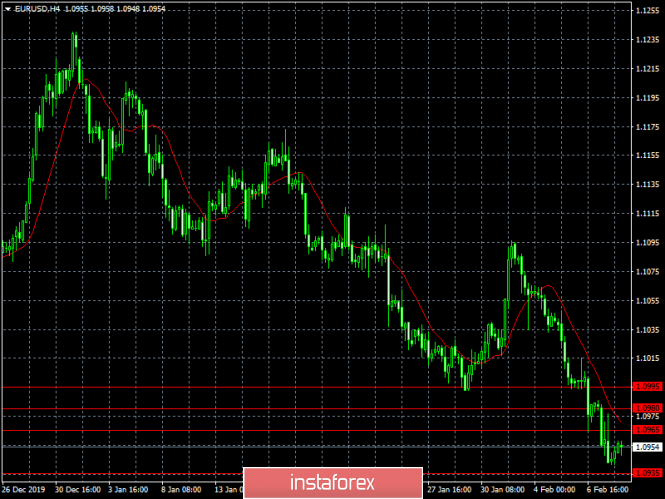
Task: Click the 1.1155 price axis value
Action: click(648, 156)
